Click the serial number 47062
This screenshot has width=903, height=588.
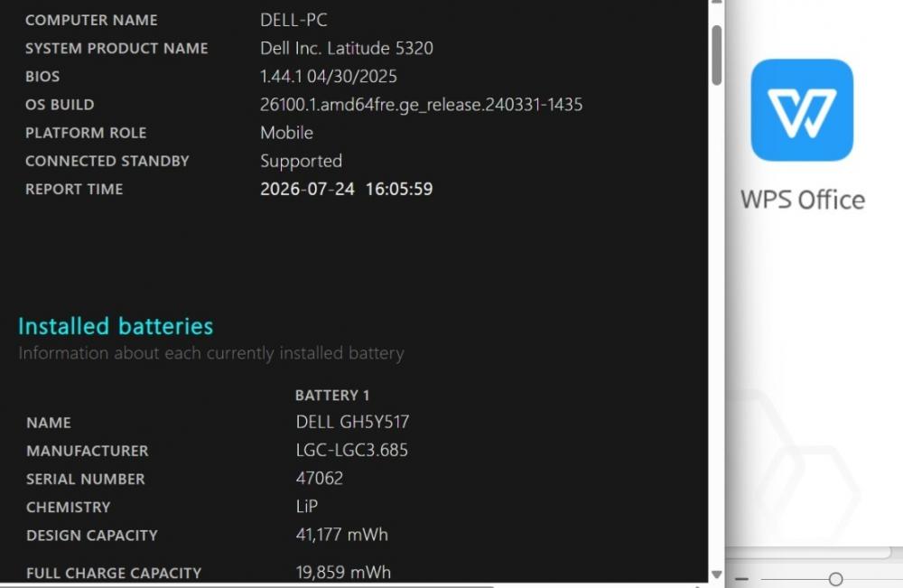click(x=320, y=479)
